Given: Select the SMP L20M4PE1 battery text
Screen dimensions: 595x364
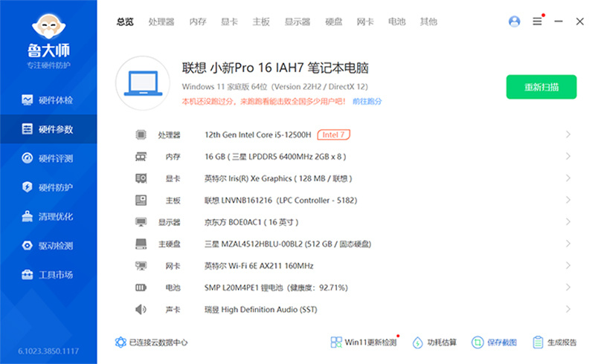Looking at the screenshot, I should click(276, 287).
